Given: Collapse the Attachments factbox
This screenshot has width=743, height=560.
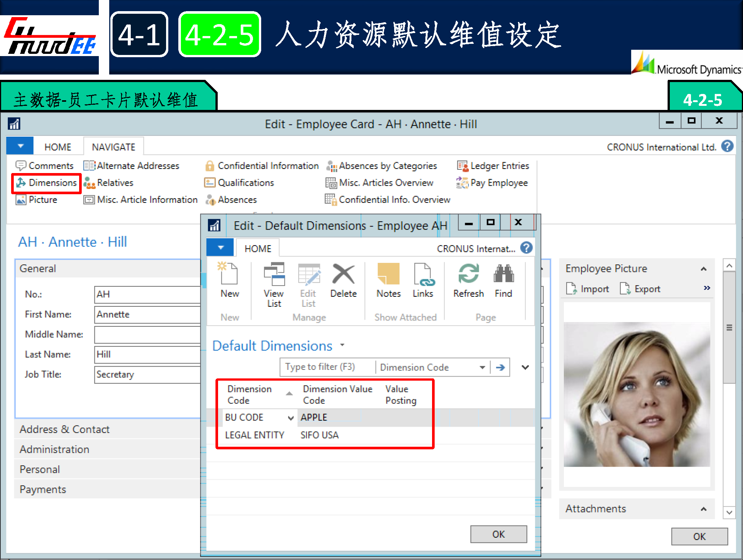Looking at the screenshot, I should tap(703, 509).
